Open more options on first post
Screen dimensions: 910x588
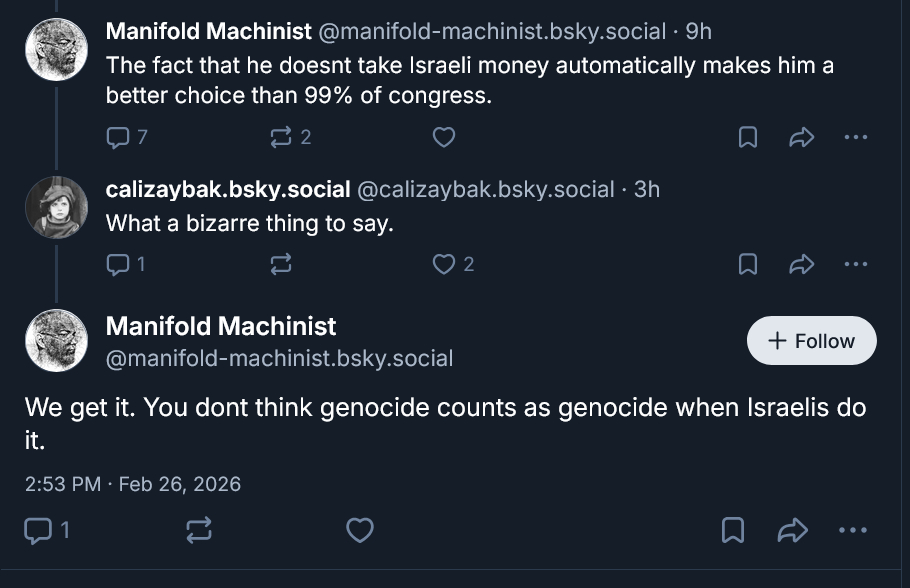[855, 138]
